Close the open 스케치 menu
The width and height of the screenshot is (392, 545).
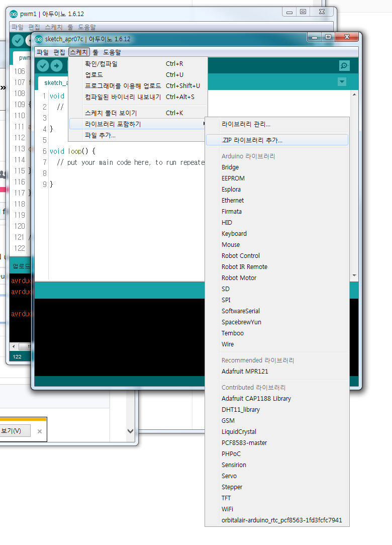(x=79, y=52)
